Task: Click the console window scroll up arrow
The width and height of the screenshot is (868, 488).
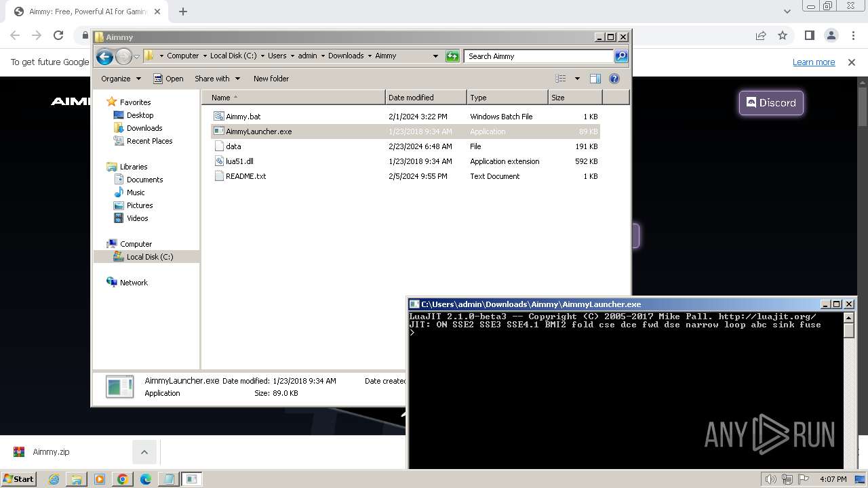Action: [x=848, y=317]
